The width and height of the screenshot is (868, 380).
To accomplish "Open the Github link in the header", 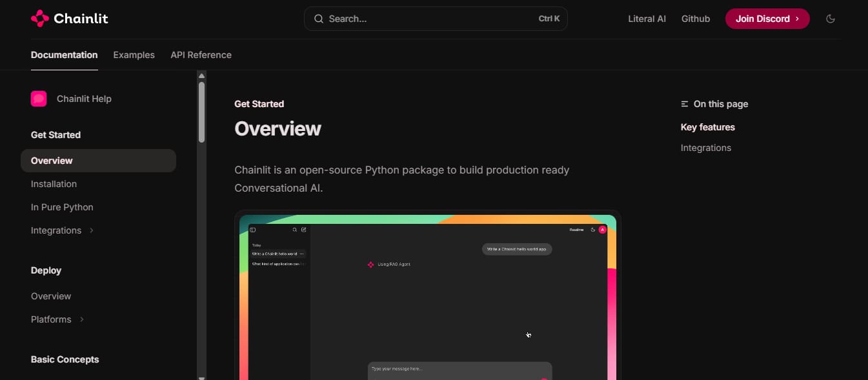I will pyautogui.click(x=695, y=19).
